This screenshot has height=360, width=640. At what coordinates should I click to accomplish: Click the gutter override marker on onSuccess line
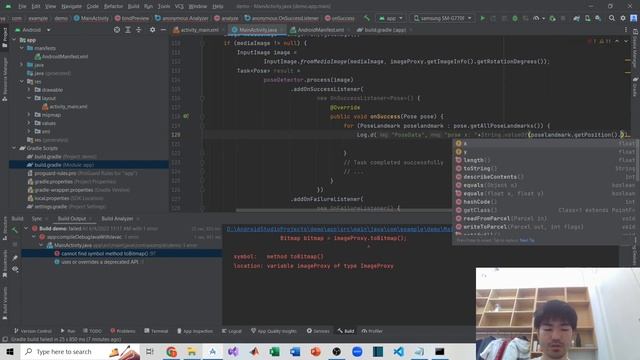[186, 116]
